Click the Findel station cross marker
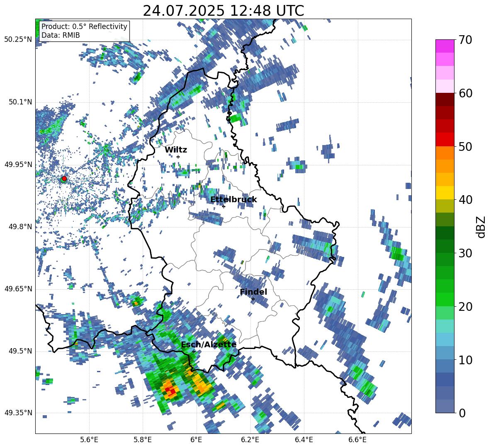Screen dimensions: 491x448 253,299
